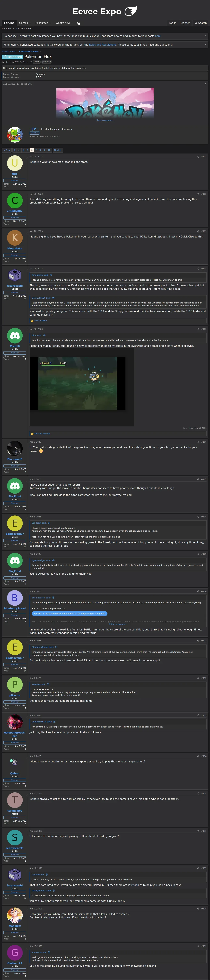210x980 pixels.
Task: Open the Search magnifier button
Action: pos(201,23)
